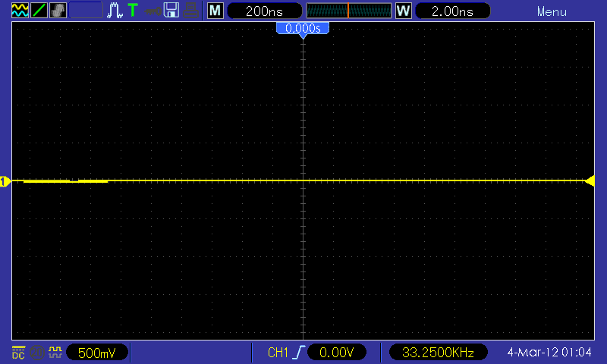Click the DC coupling icon
The image size is (607, 364).
(x=18, y=353)
